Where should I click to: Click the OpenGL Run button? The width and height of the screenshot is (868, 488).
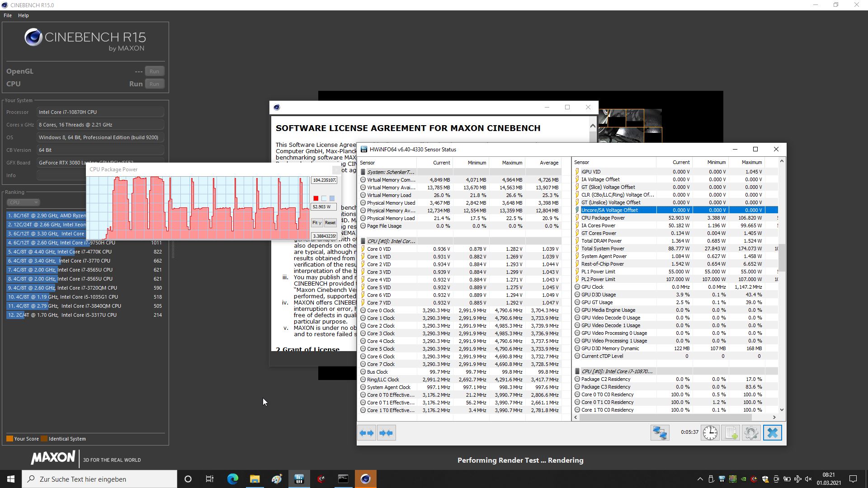click(154, 71)
